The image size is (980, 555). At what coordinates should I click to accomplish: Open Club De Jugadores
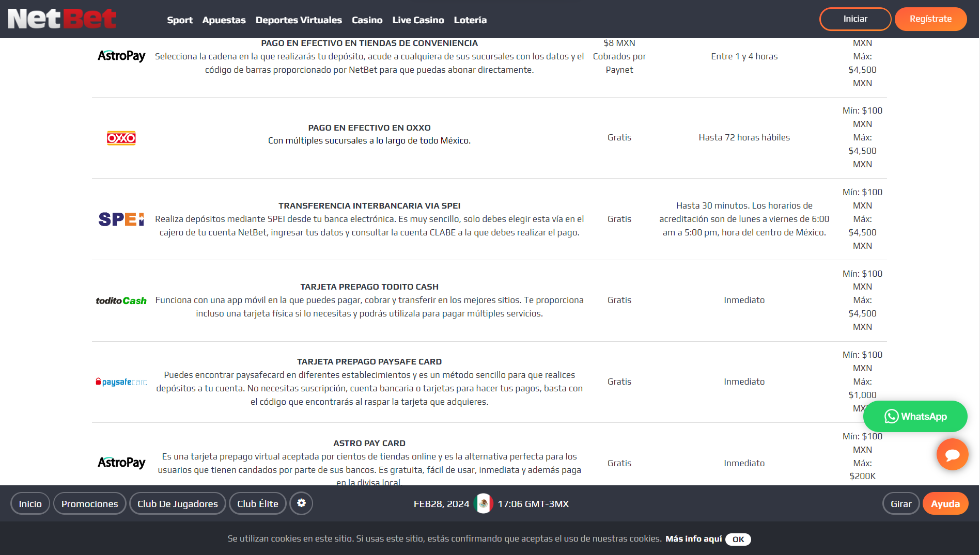[178, 503]
